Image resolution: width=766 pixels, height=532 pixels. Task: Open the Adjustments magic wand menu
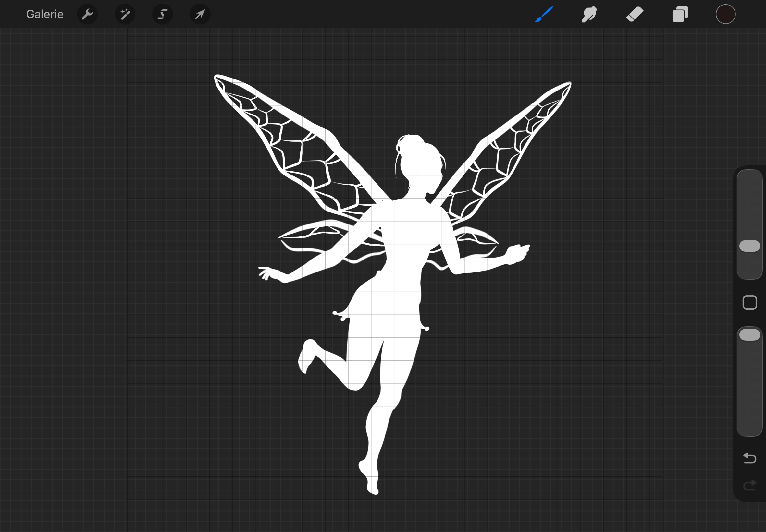tap(125, 14)
